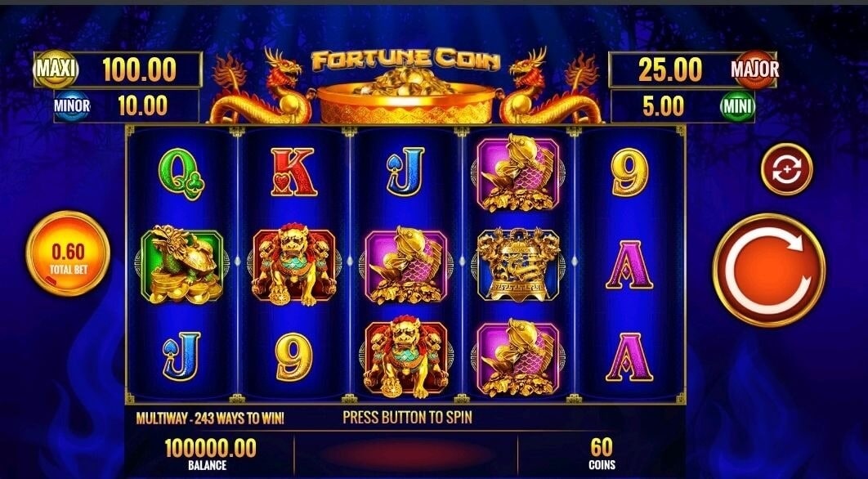Click the Fortune Coin title logo
The image size is (868, 479).
click(x=405, y=60)
